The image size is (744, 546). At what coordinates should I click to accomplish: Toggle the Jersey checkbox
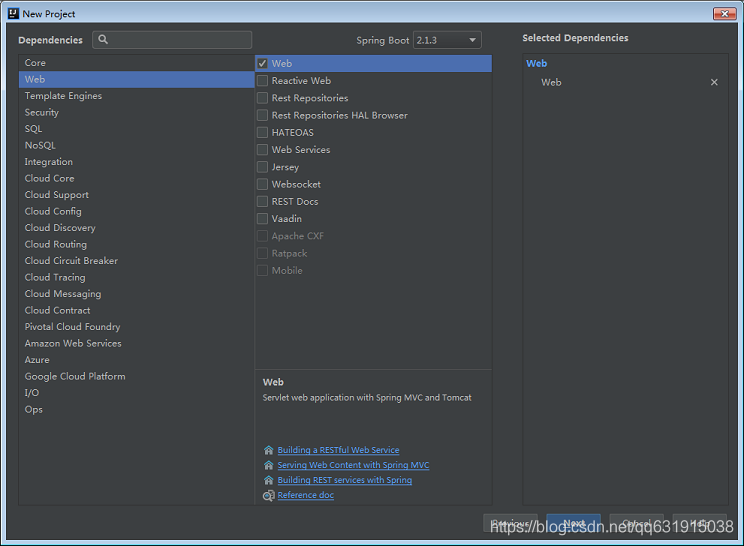(262, 167)
